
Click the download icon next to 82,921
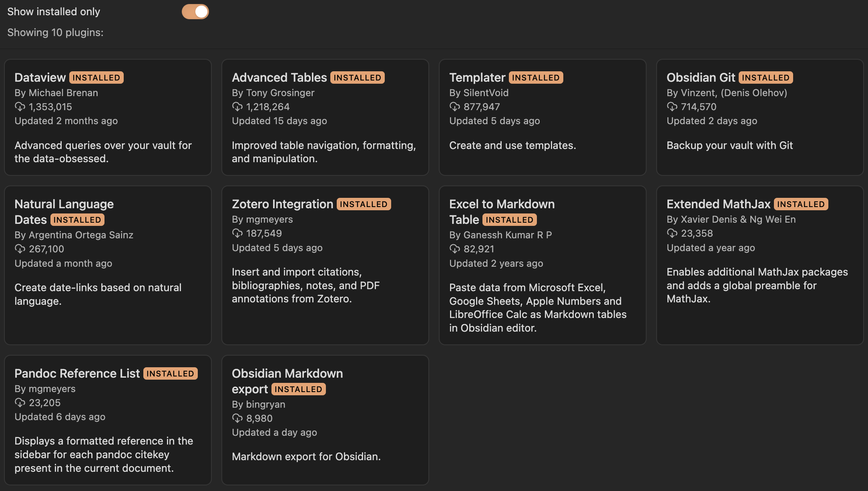point(455,249)
